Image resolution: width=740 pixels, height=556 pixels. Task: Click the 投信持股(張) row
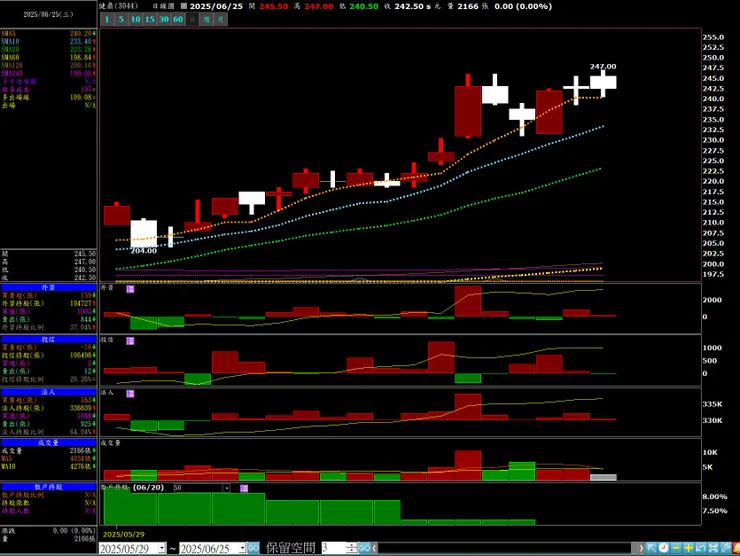click(x=49, y=355)
